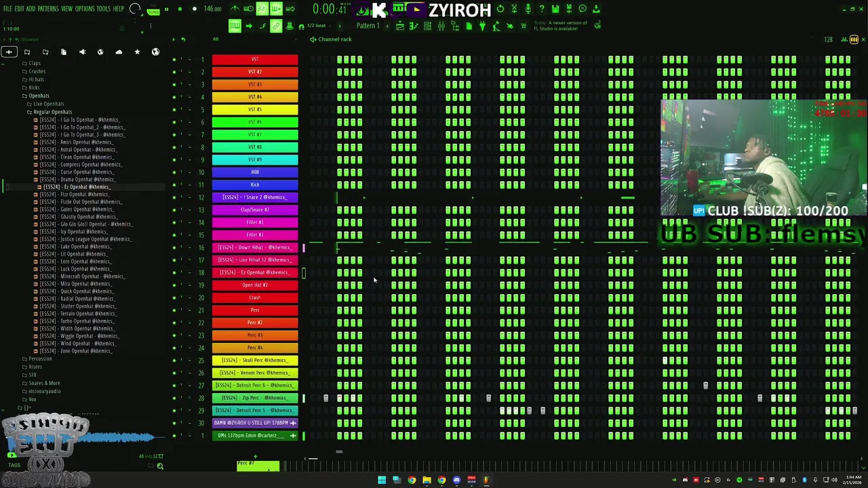Click the browser cloud icon
This screenshot has width=868, height=488.
(x=119, y=52)
